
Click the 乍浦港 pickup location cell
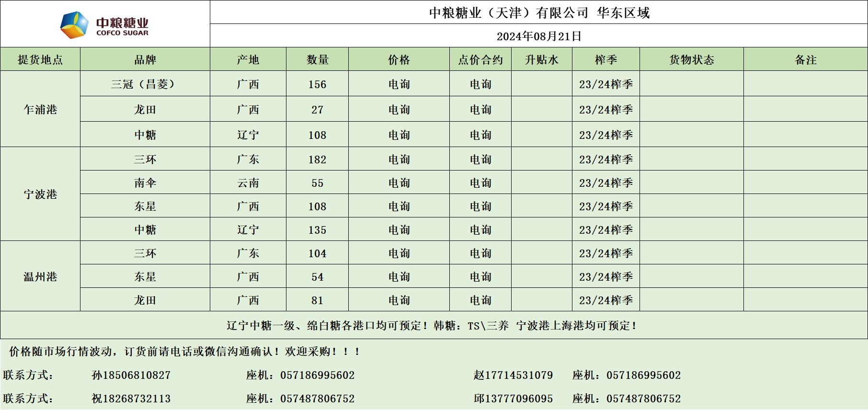(40, 110)
